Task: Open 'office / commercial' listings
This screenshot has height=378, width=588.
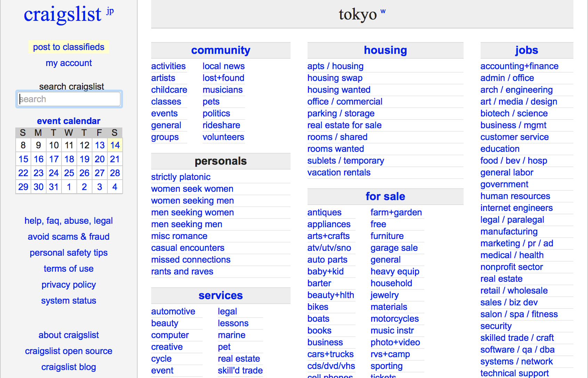Action: (345, 101)
